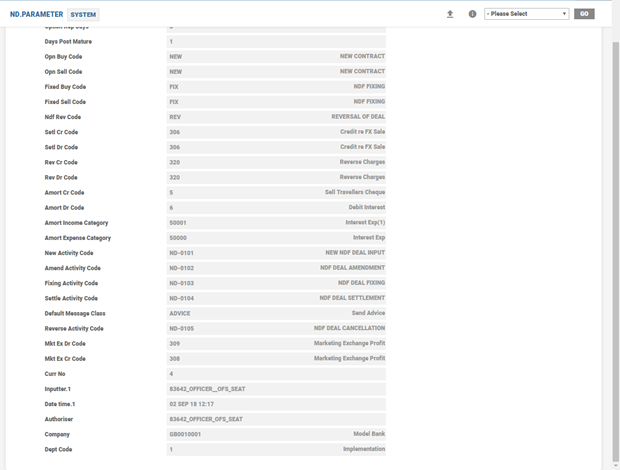Click the upload arrow icon in header

pyautogui.click(x=450, y=14)
